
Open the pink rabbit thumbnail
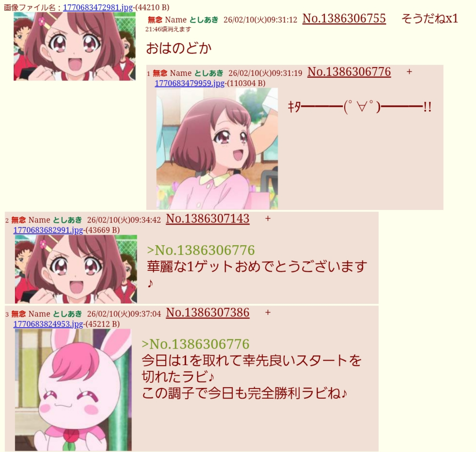point(73,390)
